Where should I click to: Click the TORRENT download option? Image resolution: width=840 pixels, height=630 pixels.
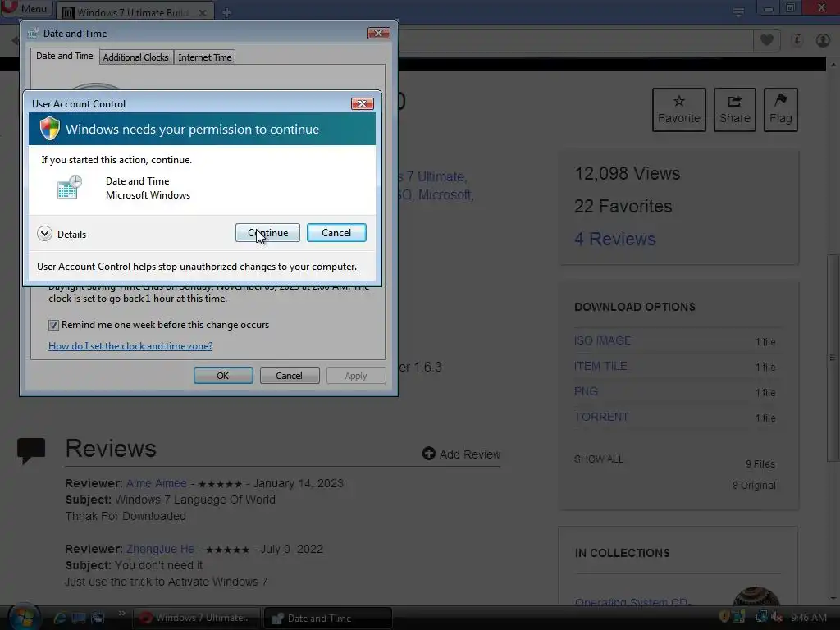pos(601,417)
